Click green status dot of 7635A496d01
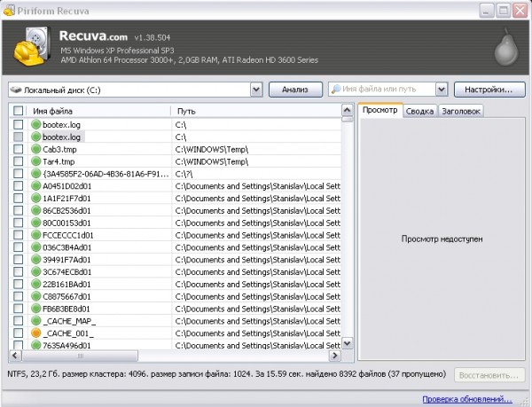This screenshot has width=532, height=407. click(36, 345)
